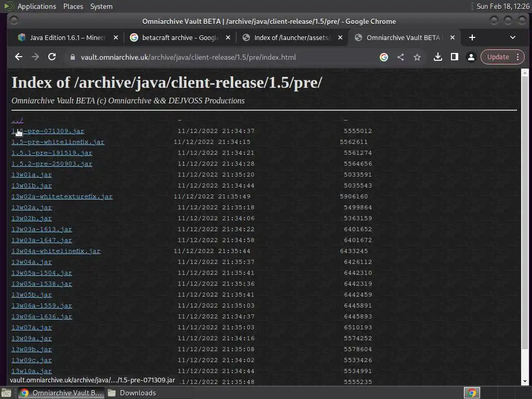Click the padlock site info icon
The width and height of the screenshot is (532, 399).
[x=72, y=57]
